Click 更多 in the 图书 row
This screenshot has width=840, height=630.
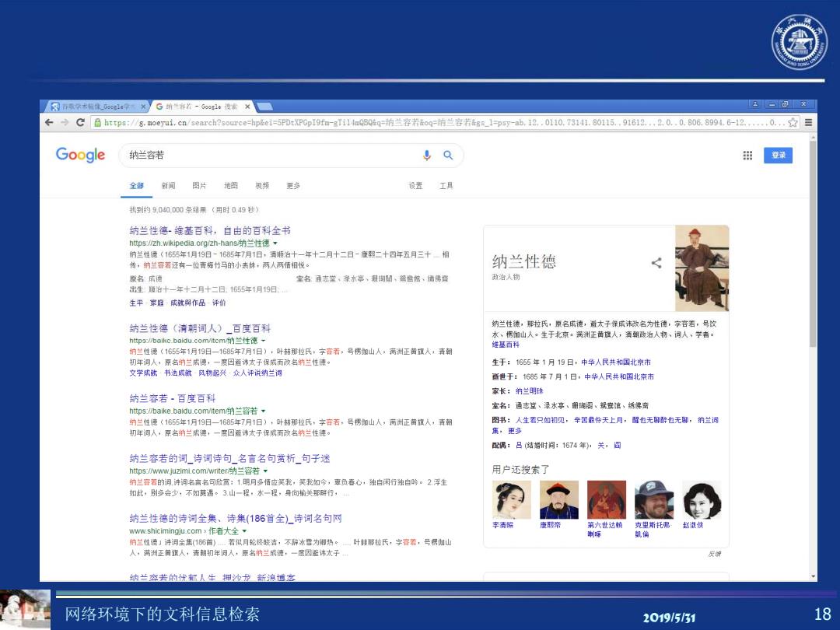(x=515, y=431)
